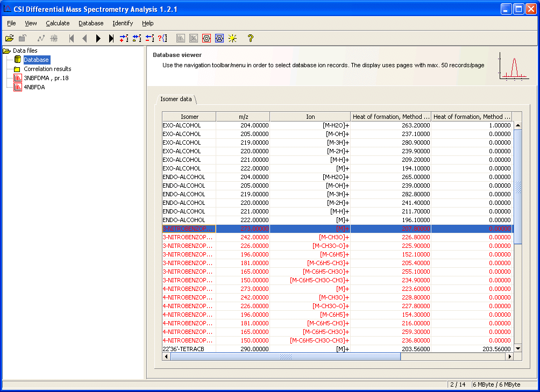The height and width of the screenshot is (392, 540).
Task: Select the 4NBFDA data file
Action: pos(34,87)
